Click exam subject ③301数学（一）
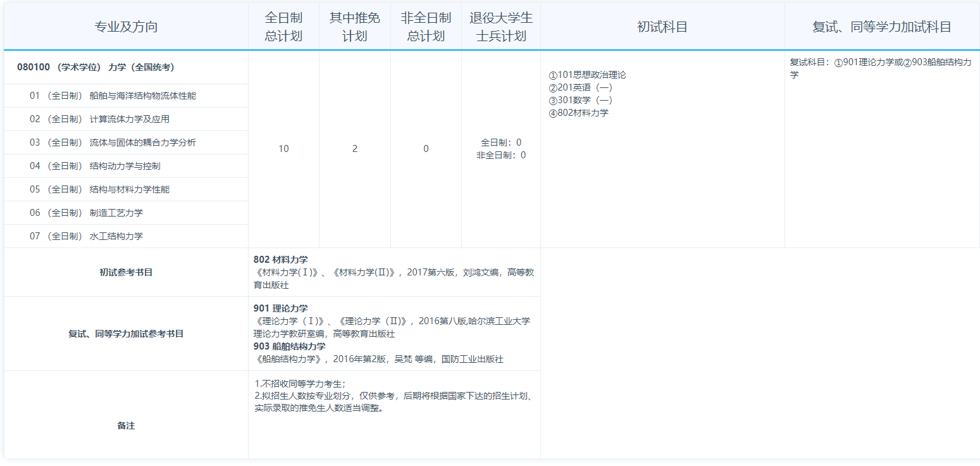980x466 pixels. (x=580, y=100)
